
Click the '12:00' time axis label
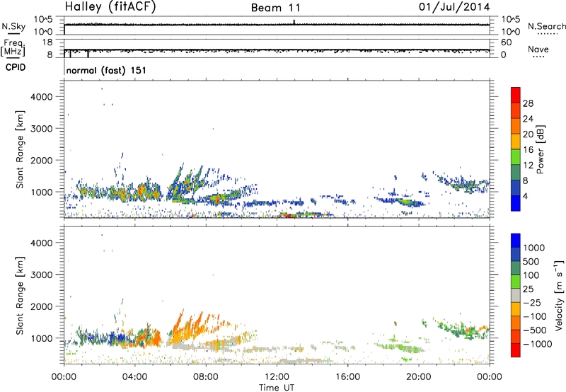click(x=277, y=377)
